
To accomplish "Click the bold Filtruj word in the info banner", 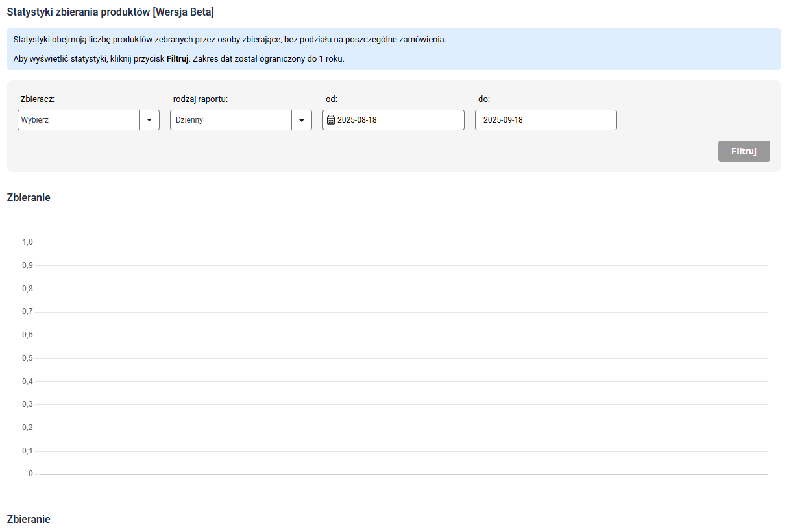I will click(x=177, y=59).
